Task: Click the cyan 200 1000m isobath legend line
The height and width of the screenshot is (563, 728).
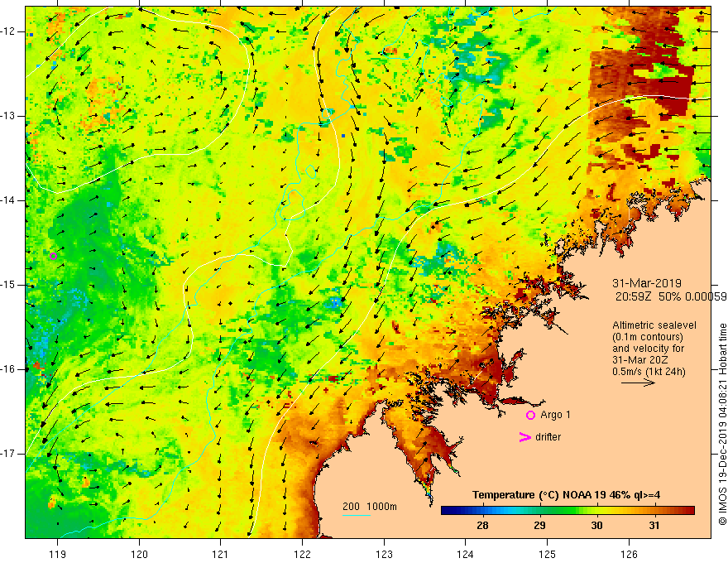Action: point(357,515)
